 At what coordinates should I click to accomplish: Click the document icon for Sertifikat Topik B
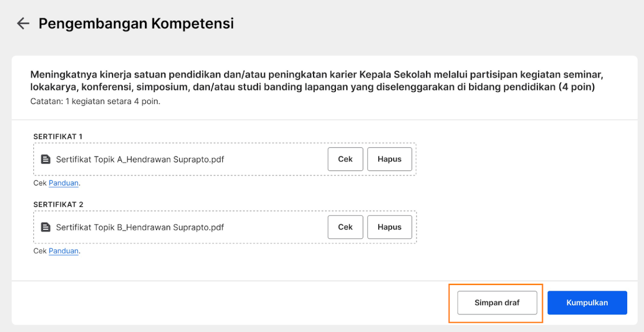tap(45, 227)
